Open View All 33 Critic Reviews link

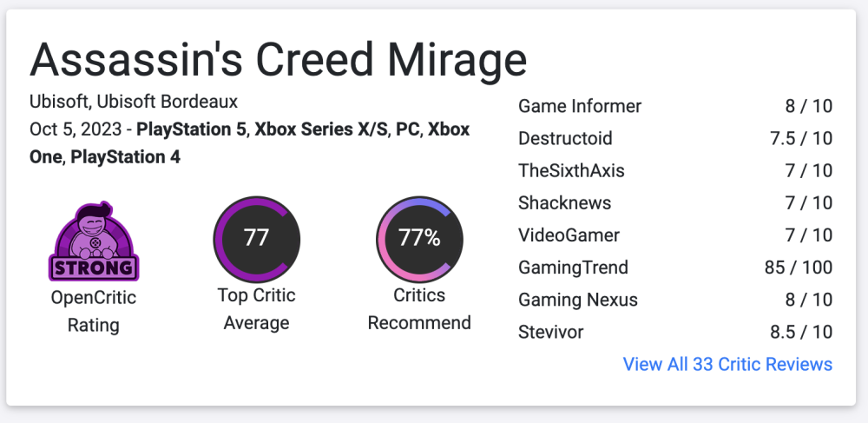[x=727, y=364]
